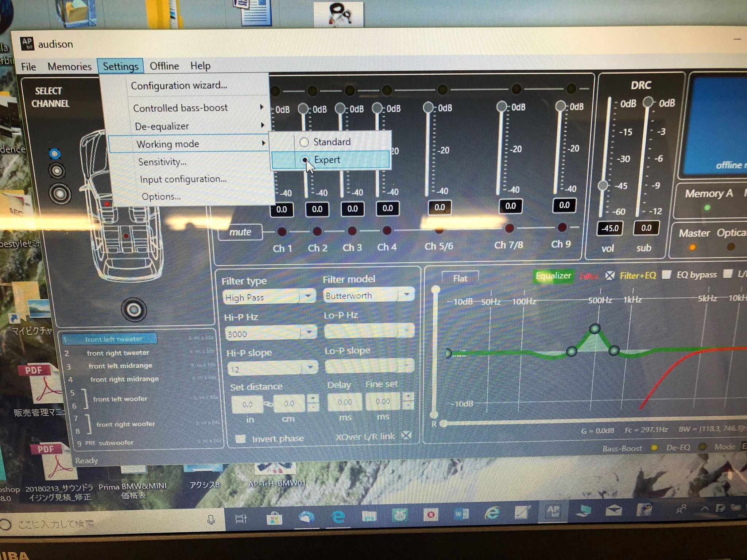This screenshot has width=747, height=560.
Task: Select front right midrange channel row
Action: click(124, 379)
